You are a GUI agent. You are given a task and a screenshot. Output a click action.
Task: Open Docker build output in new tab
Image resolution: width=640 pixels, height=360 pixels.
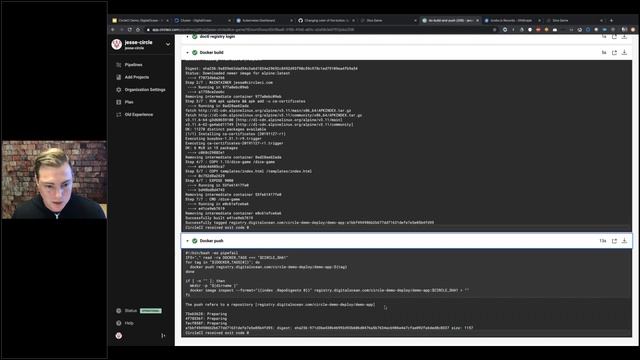pos(614,53)
